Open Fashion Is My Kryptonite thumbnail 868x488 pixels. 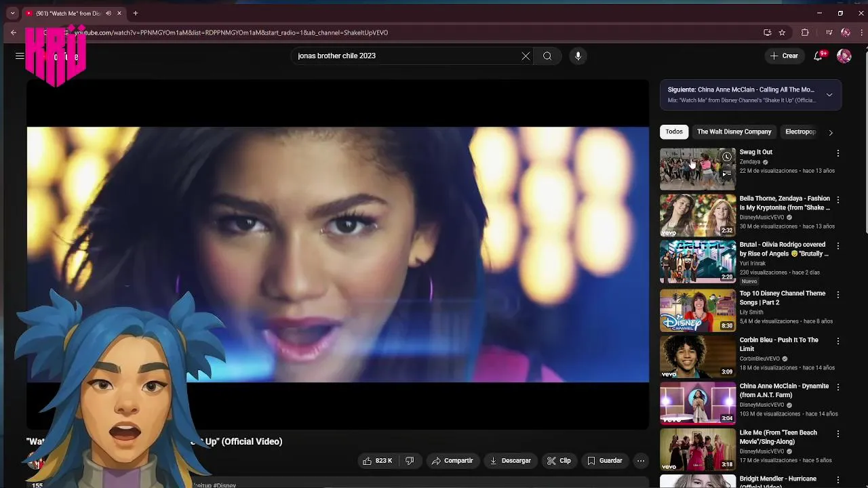(698, 216)
